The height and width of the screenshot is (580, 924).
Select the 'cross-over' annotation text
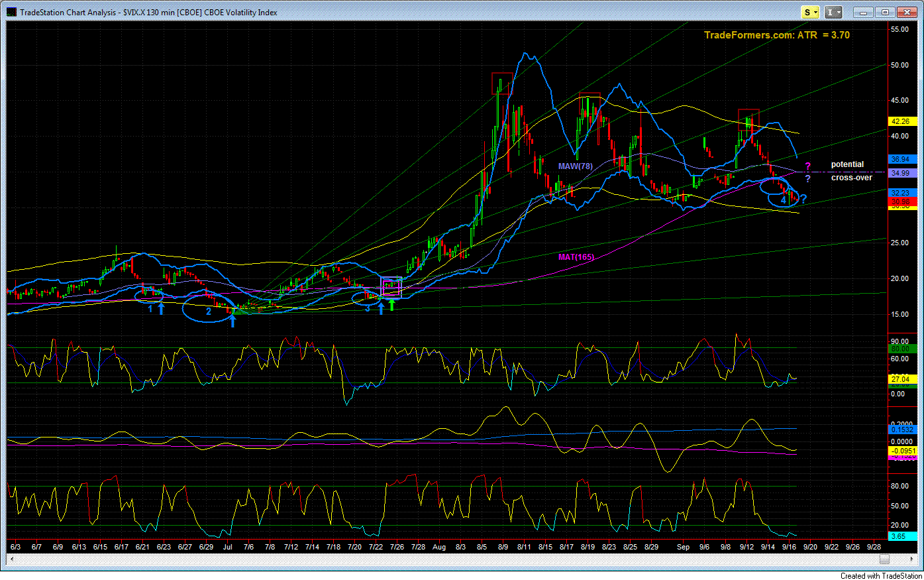click(852, 178)
